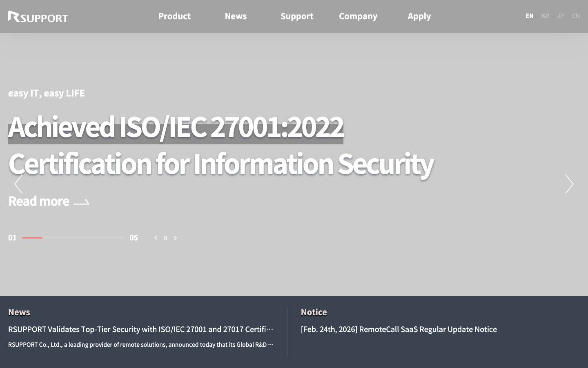
Task: Switch language to JP
Action: click(560, 16)
